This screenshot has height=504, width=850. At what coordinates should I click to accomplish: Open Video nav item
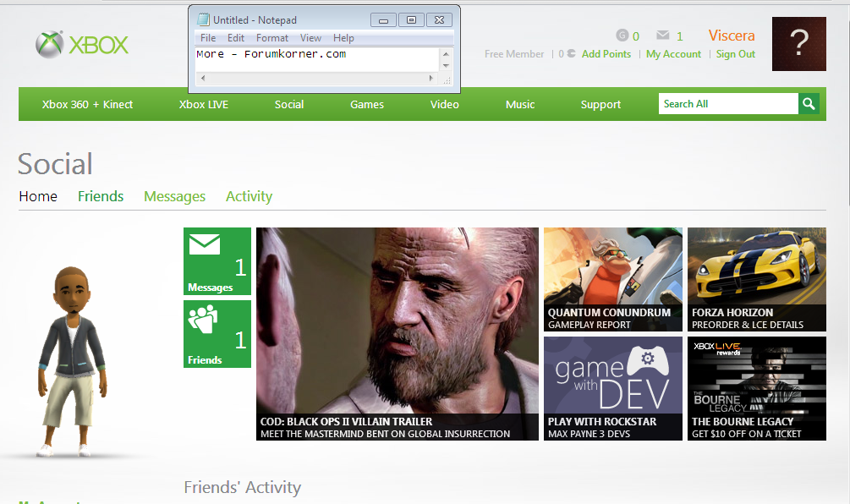(445, 105)
